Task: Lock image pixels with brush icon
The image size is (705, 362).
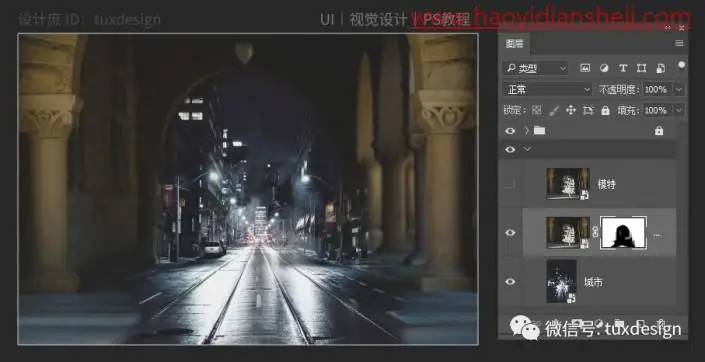Action: [554, 110]
